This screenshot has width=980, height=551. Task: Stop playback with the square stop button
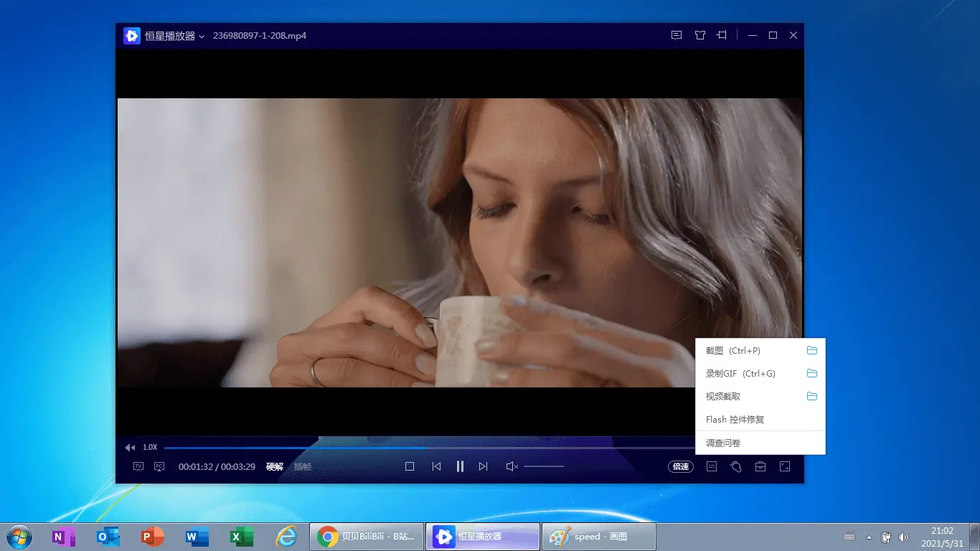tap(410, 466)
